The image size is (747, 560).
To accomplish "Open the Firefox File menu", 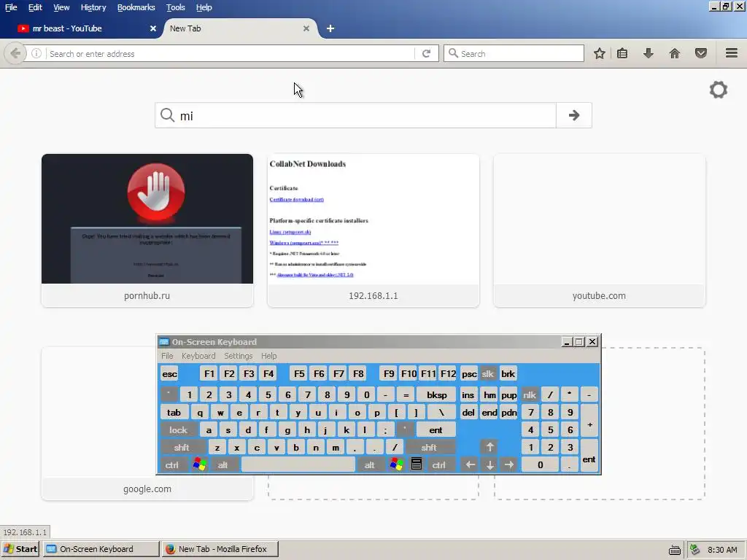I will click(x=11, y=7).
